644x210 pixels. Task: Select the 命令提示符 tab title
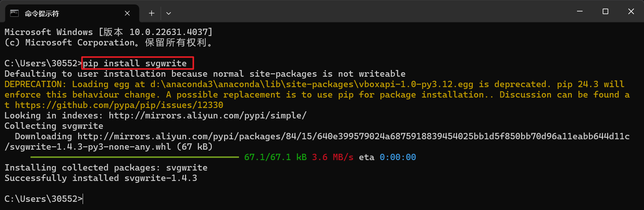pos(42,14)
